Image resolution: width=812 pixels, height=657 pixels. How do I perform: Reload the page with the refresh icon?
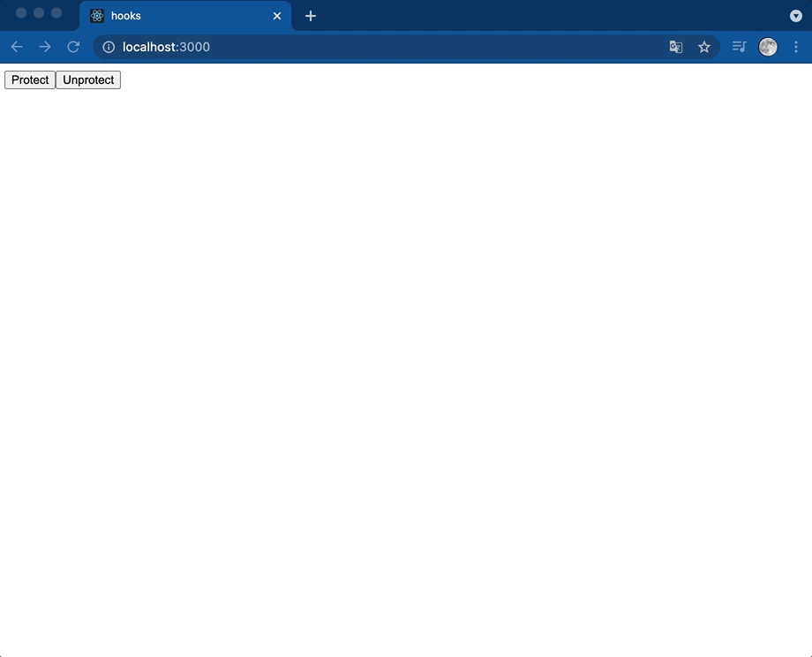tap(73, 47)
